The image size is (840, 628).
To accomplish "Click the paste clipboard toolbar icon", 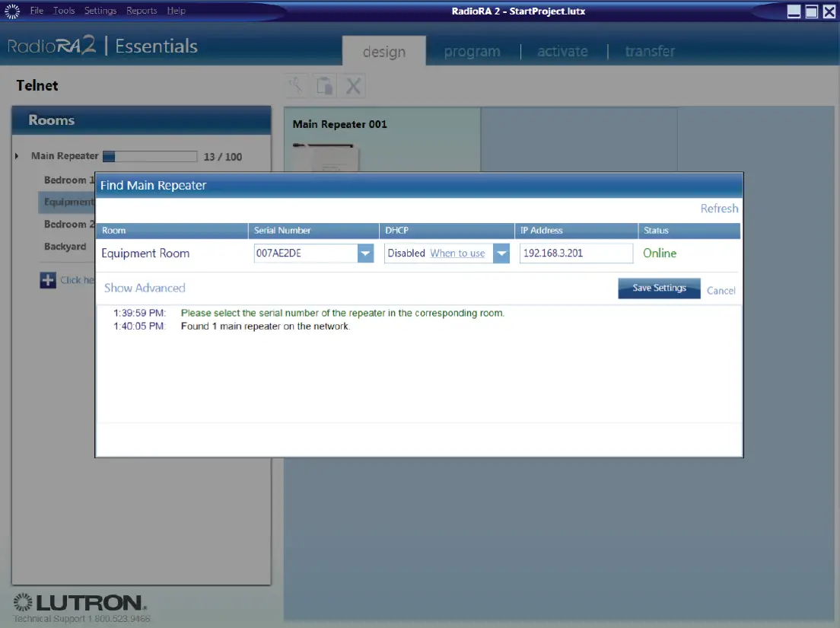I will click(x=325, y=86).
